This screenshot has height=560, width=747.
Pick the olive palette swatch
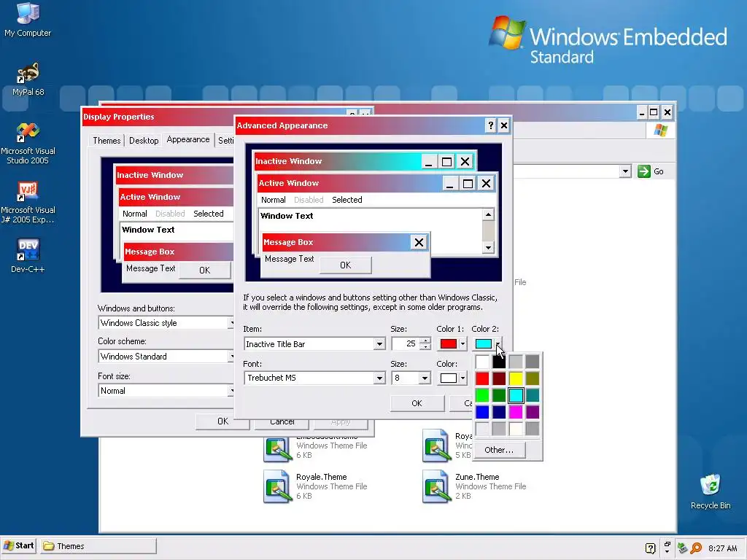tap(532, 378)
